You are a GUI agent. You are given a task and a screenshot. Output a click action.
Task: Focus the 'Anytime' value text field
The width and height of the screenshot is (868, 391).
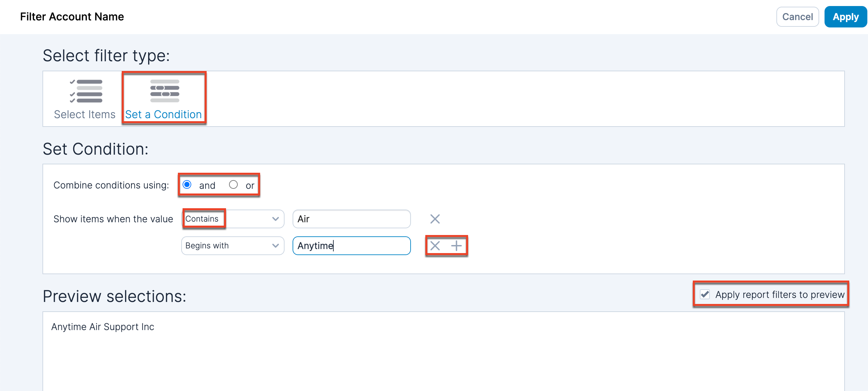[x=351, y=246]
